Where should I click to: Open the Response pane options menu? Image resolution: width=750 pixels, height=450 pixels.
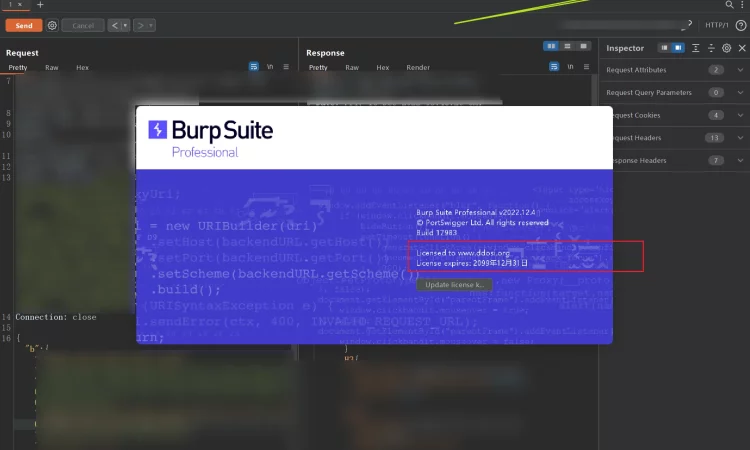click(x=586, y=66)
